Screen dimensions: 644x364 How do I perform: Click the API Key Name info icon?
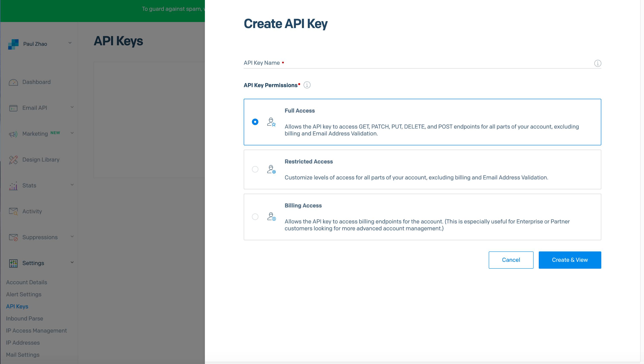click(597, 63)
